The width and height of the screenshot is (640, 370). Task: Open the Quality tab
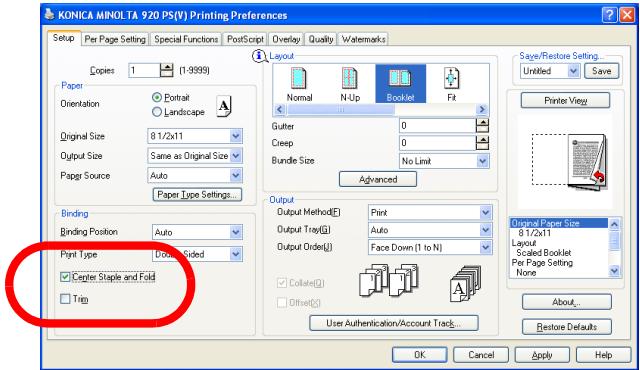coord(321,39)
